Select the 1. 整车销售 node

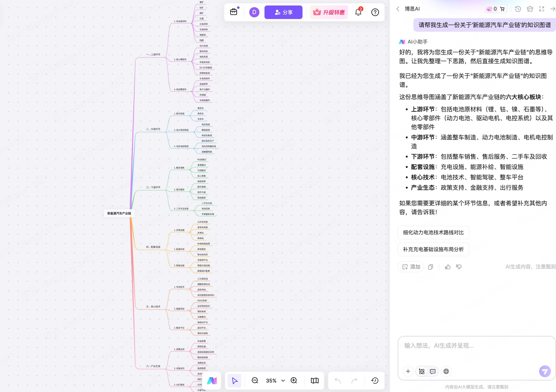click(179, 168)
